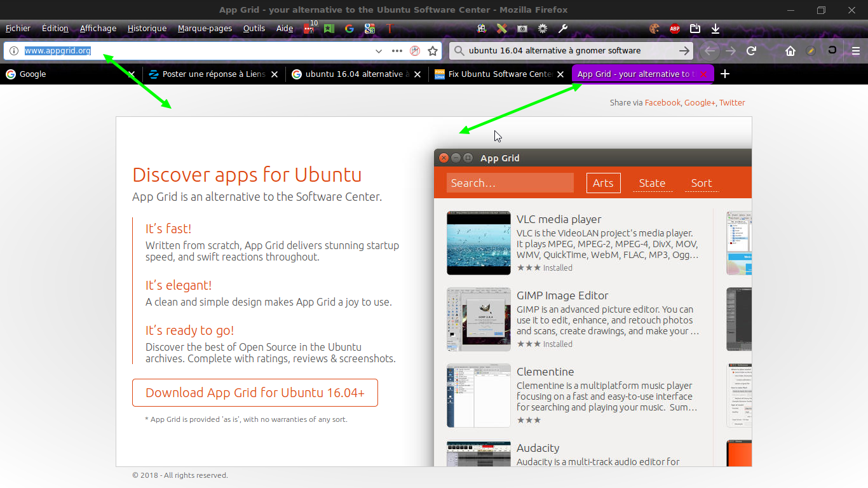Screen dimensions: 868x488
Task: Click Download App Grid for Ubuntu 16.04+
Action: point(255,393)
